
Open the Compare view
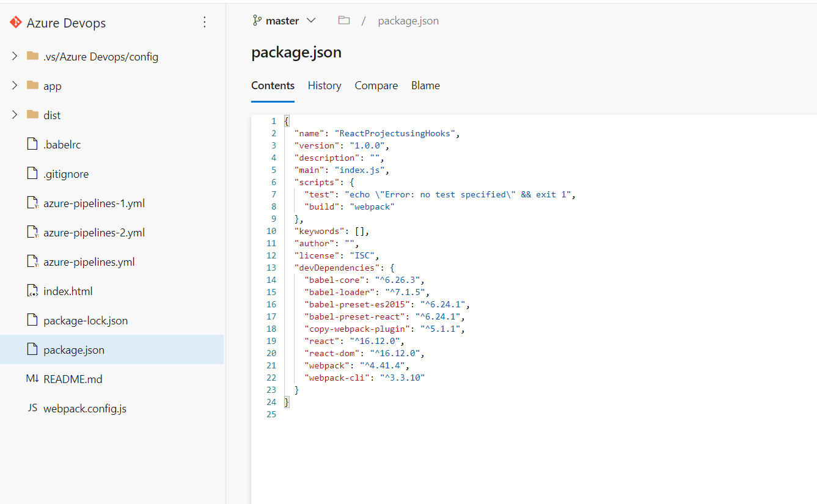point(376,86)
